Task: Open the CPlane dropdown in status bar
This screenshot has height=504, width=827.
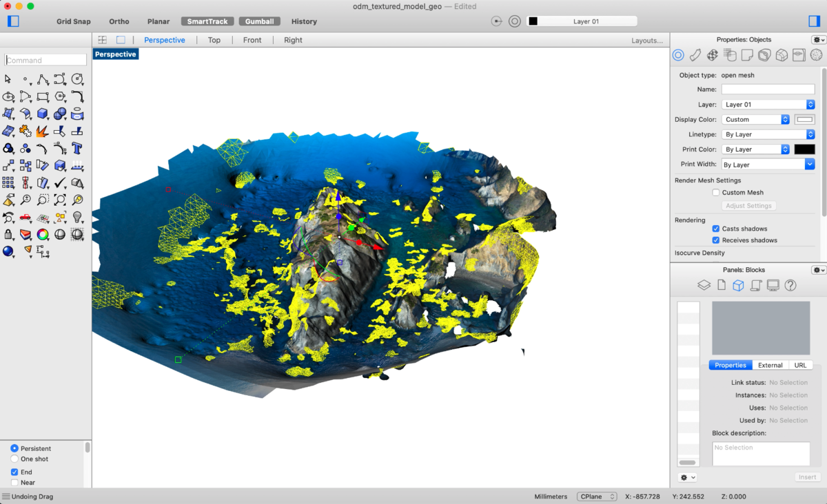Action: point(597,496)
